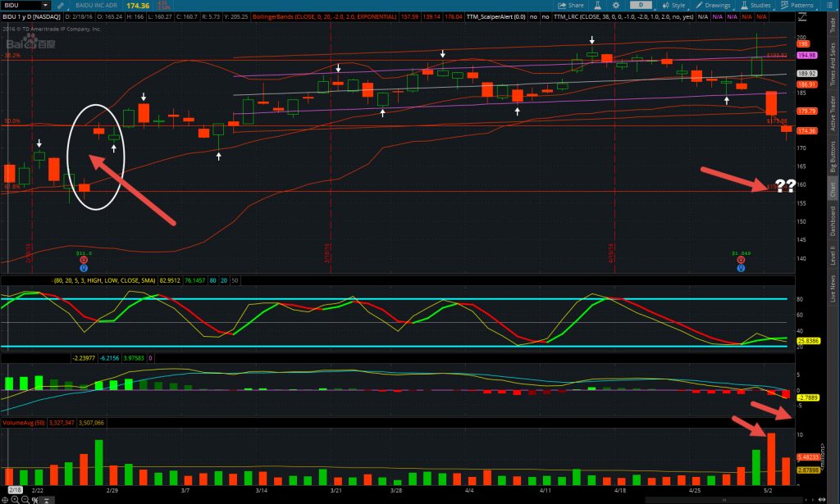Click the -2.7889 value bubble
The height and width of the screenshot is (504, 840).
808,397
